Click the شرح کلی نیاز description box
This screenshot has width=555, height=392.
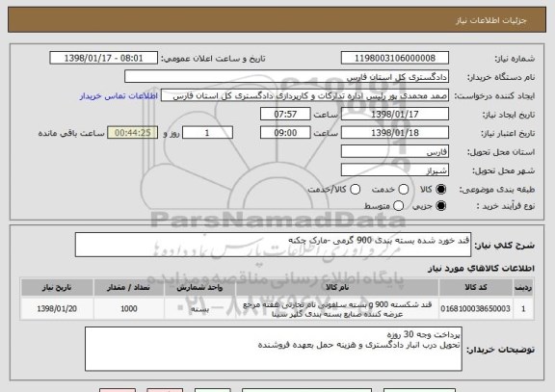[x=273, y=245]
